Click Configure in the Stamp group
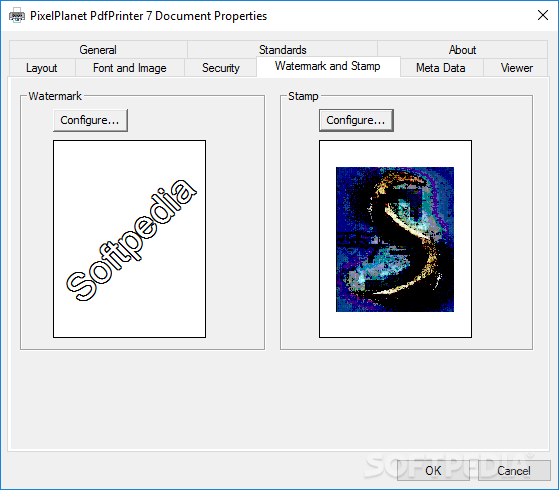Viewport: 559px width, 492px height. (356, 121)
